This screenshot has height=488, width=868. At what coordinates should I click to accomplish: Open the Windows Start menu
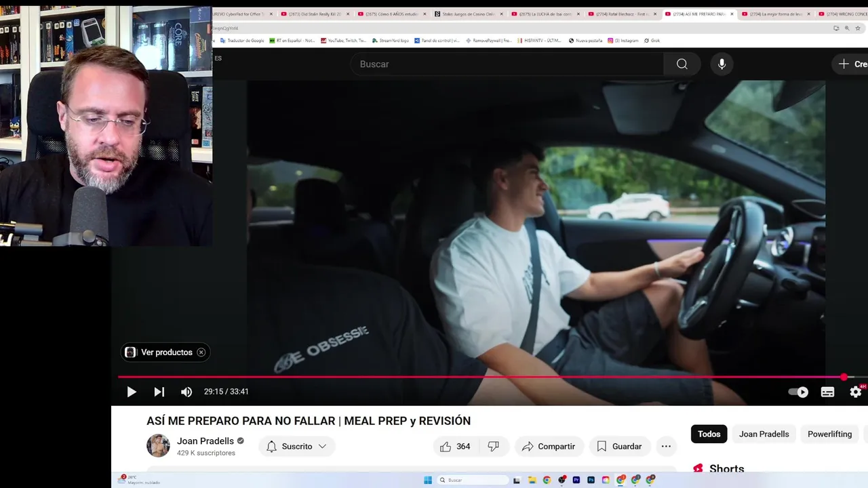[x=428, y=480]
